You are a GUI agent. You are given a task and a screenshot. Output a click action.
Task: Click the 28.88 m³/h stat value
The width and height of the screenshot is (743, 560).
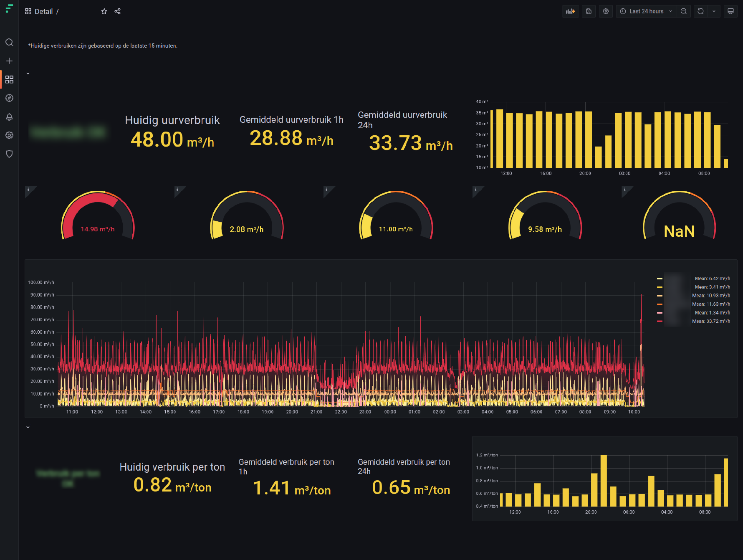(x=291, y=138)
